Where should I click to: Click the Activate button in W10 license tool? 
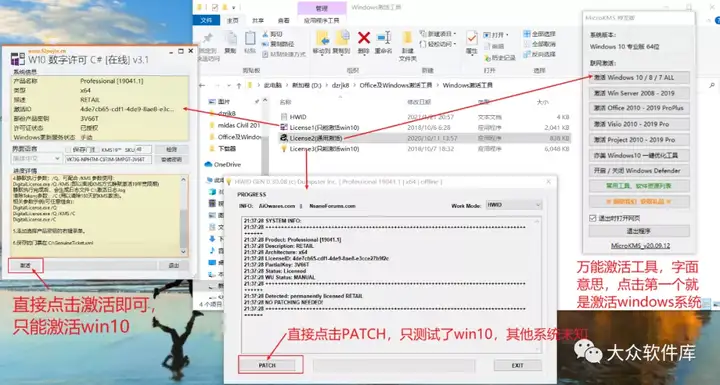click(x=25, y=266)
